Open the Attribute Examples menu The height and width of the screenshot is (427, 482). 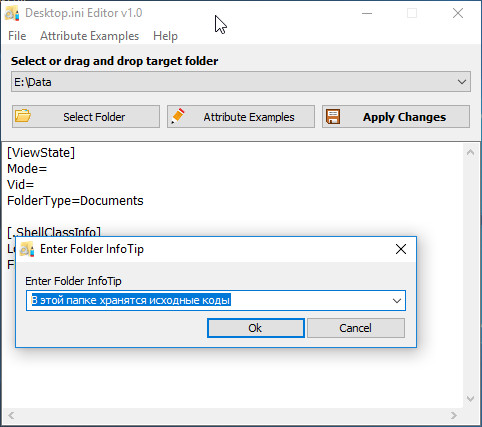click(x=89, y=36)
